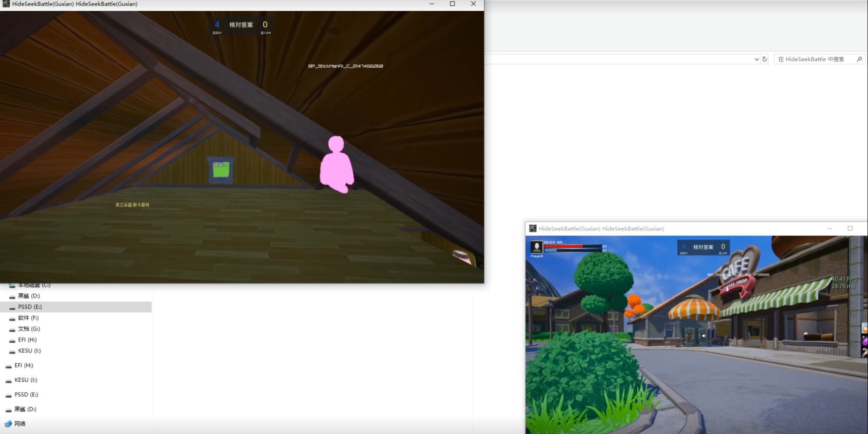Click the magnifier icon in the search box
Image resolution: width=868 pixels, height=434 pixels.
coord(859,59)
